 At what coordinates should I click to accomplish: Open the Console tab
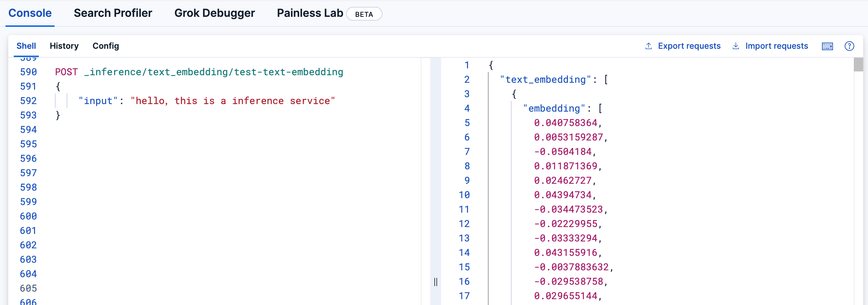point(30,13)
